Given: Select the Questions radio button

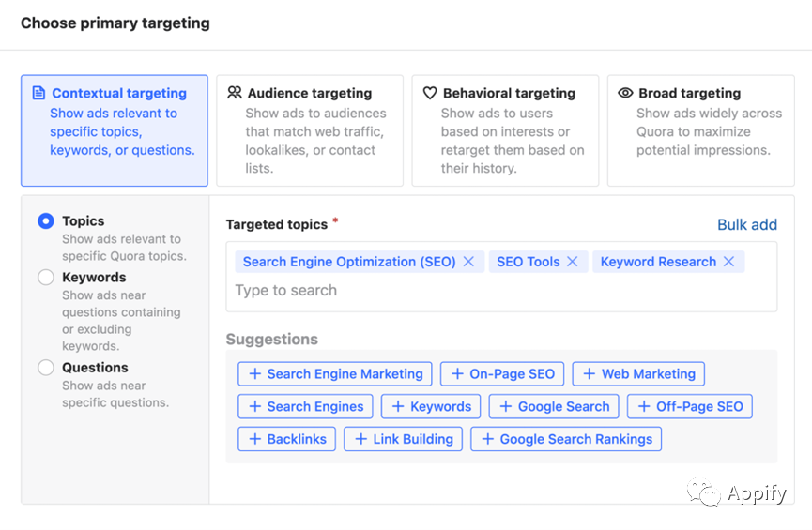Looking at the screenshot, I should pyautogui.click(x=46, y=368).
